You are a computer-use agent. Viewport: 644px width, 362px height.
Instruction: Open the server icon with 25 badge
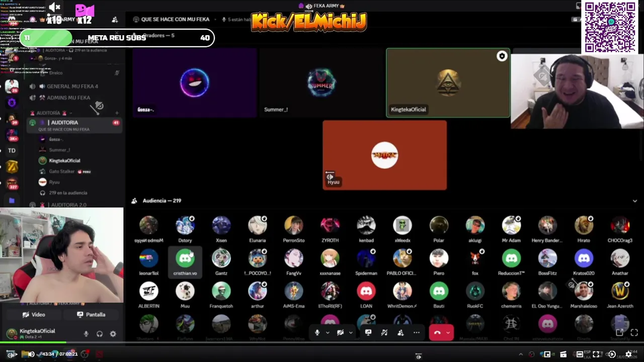(12, 87)
